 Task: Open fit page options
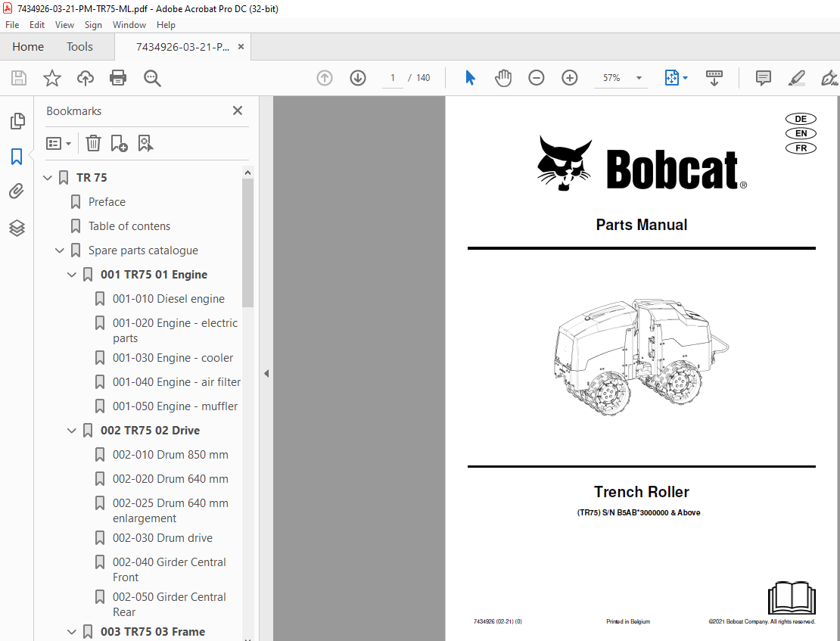tap(676, 78)
